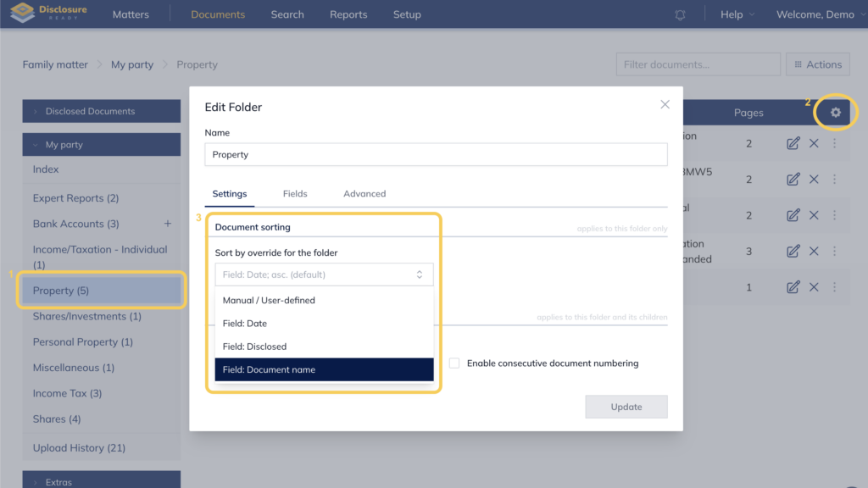Click delete X icon on the second document row
This screenshot has width=868, height=488.
coord(814,180)
